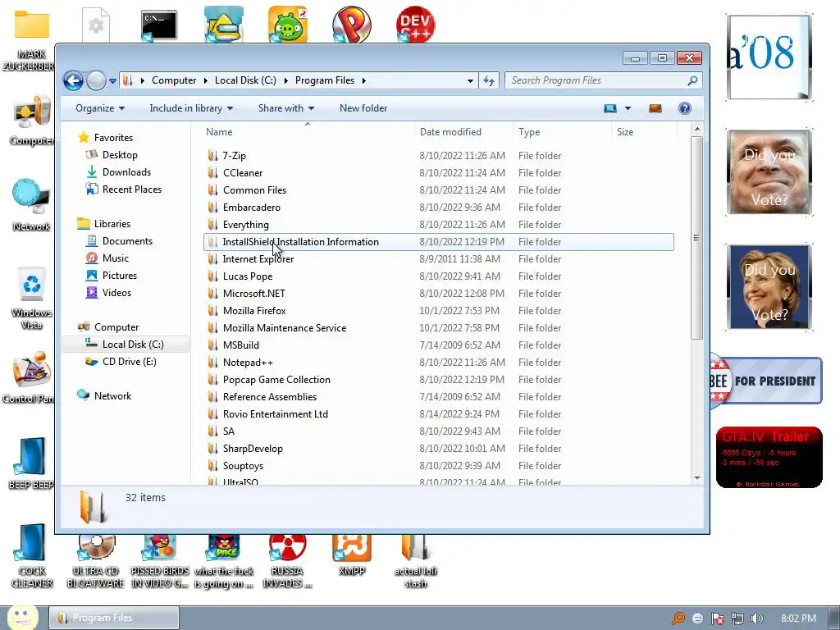Select the Microsoft.NET folder icon

[212, 294]
